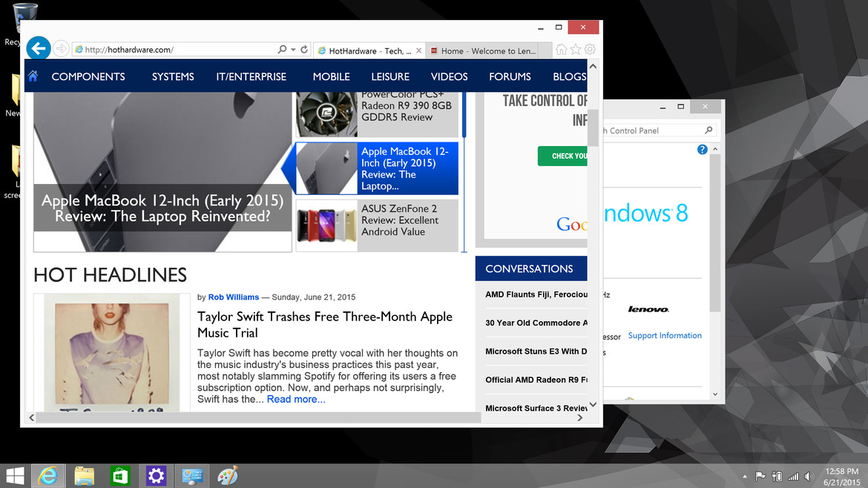Click the battery power tray icon
The width and height of the screenshot is (868, 488).
coord(777,476)
